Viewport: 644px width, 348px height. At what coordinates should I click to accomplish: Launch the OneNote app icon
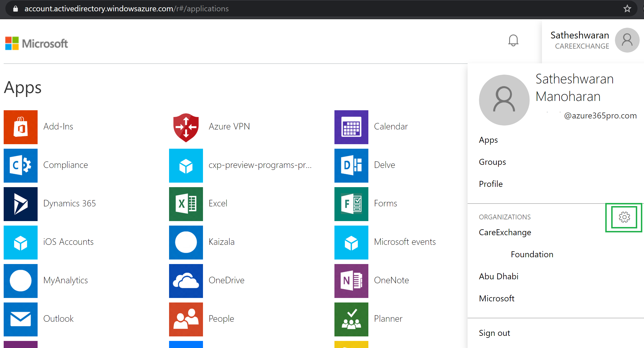[x=351, y=281]
